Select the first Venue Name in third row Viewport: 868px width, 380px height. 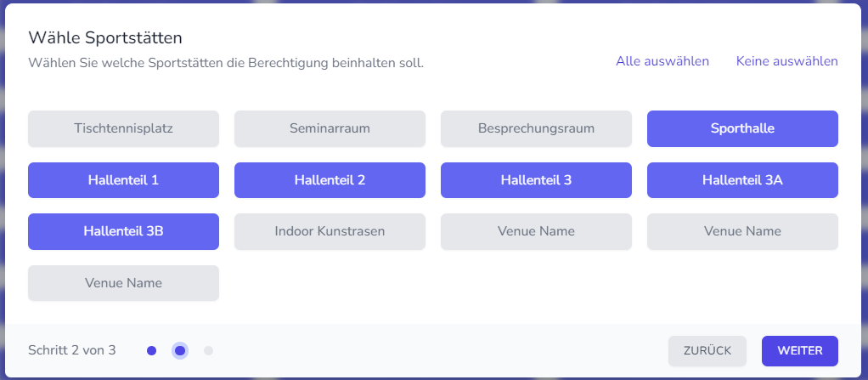point(536,231)
